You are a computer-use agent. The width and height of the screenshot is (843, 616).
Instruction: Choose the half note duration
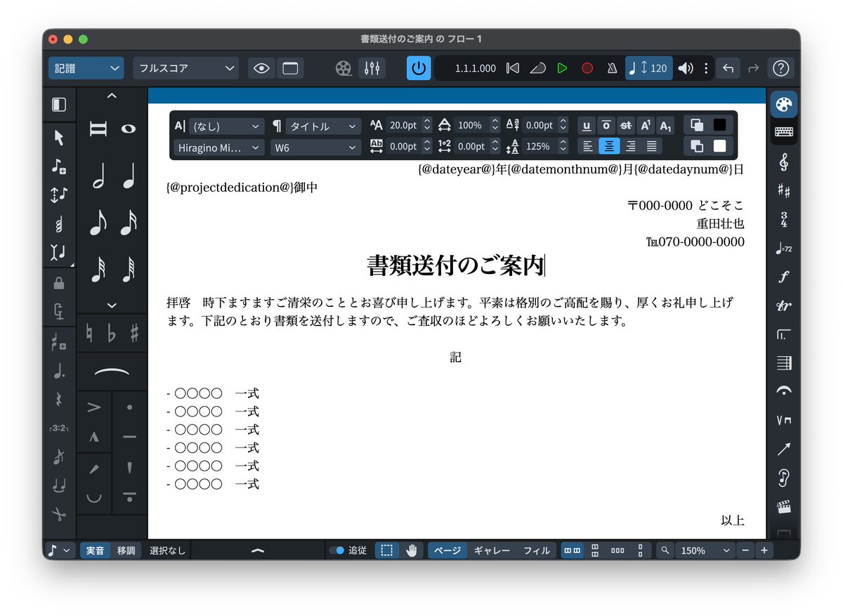click(98, 176)
